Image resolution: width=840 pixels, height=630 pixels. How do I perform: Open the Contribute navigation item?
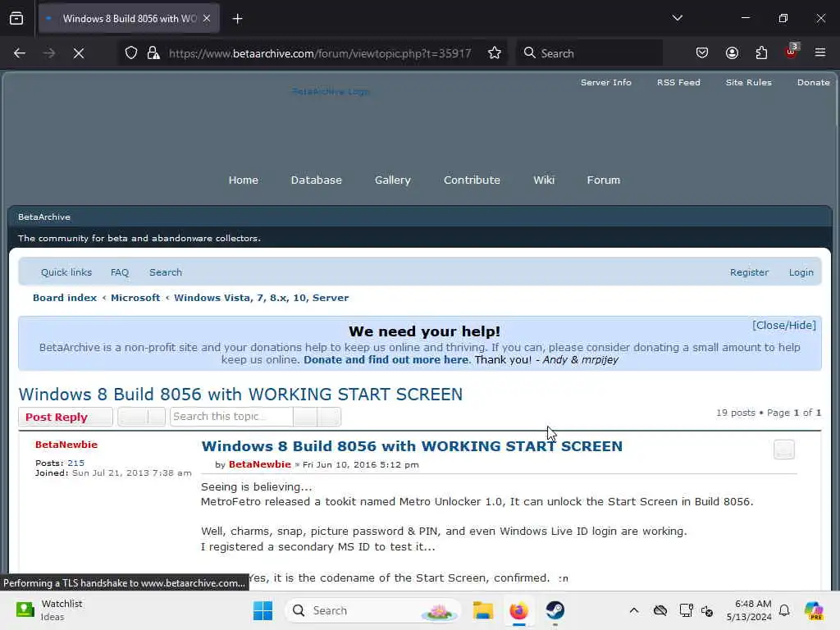[x=472, y=180]
